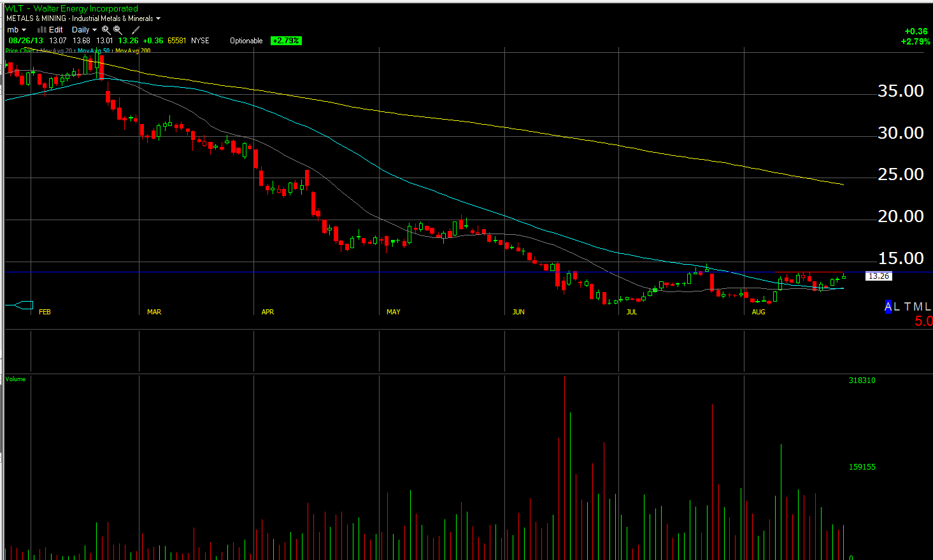
Task: Click the 13.26 current price marker
Action: point(878,276)
